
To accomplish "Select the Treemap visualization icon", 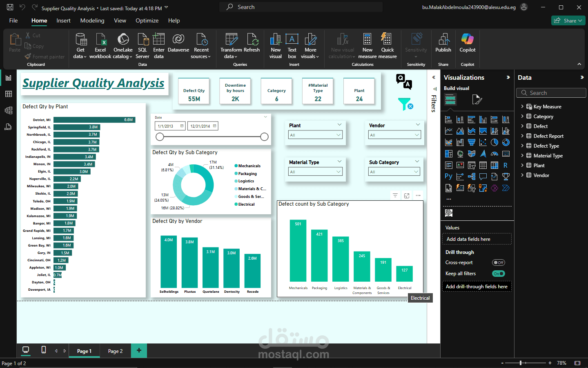I will [x=448, y=154].
